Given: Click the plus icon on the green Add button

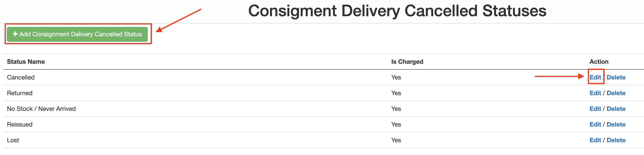Looking at the screenshot, I should (15, 34).
